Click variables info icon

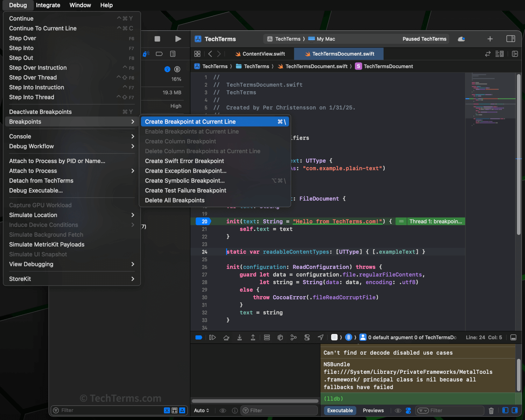pyautogui.click(x=235, y=411)
